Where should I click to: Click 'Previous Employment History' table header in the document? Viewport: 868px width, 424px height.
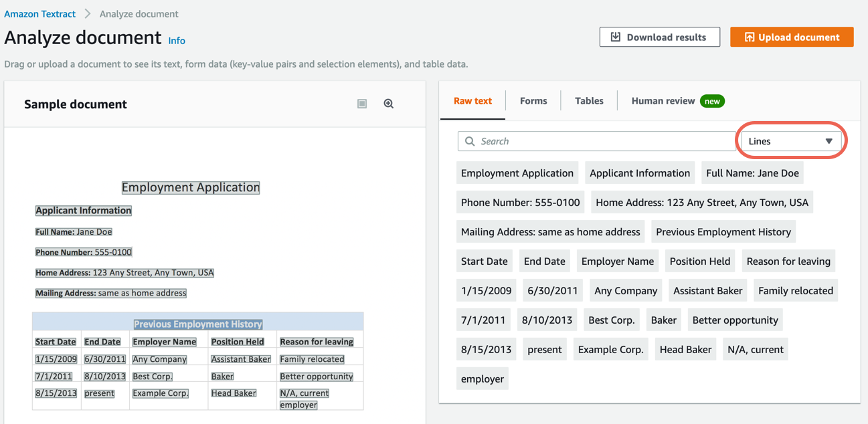point(198,324)
